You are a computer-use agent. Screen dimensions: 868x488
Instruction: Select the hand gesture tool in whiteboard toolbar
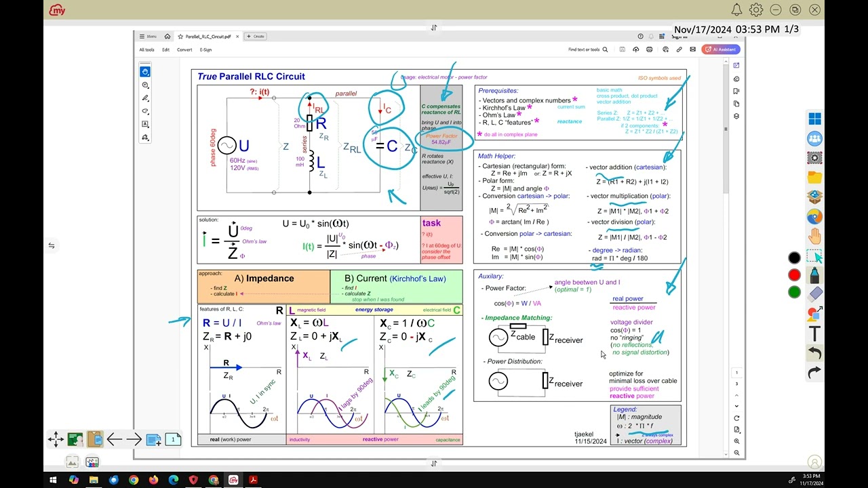[x=814, y=236]
